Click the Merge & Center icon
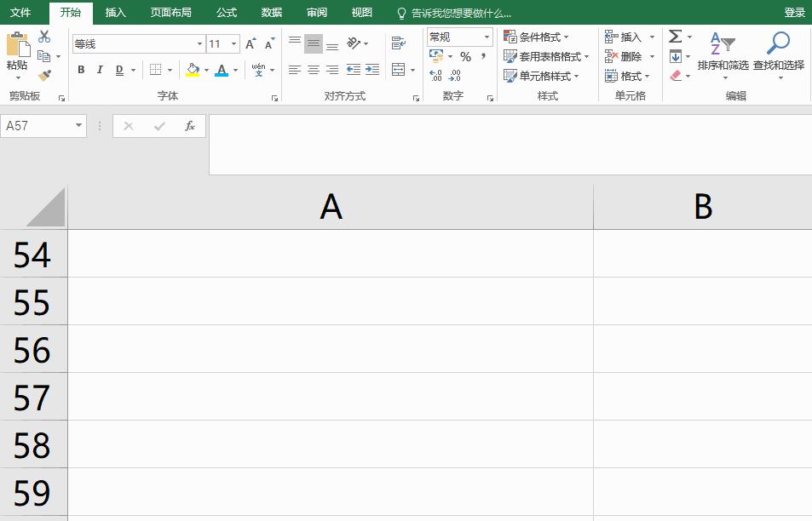Viewport: 812px width, 521px height. point(399,70)
